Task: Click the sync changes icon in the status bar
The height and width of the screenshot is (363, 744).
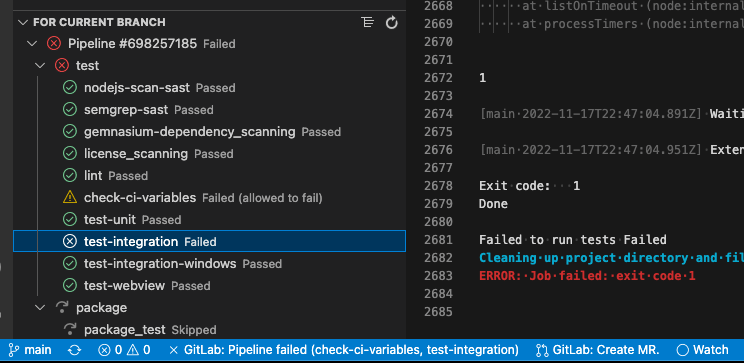Action: coord(74,351)
